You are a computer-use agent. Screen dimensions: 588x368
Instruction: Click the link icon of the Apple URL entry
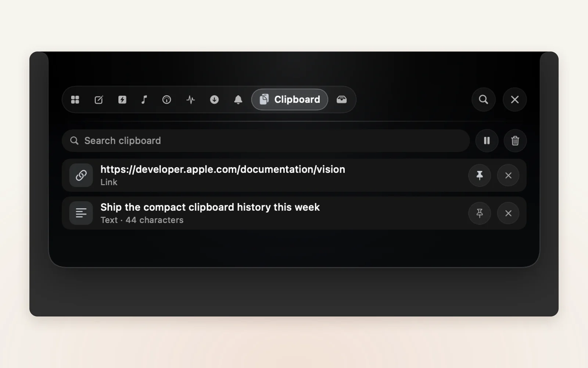tap(81, 175)
